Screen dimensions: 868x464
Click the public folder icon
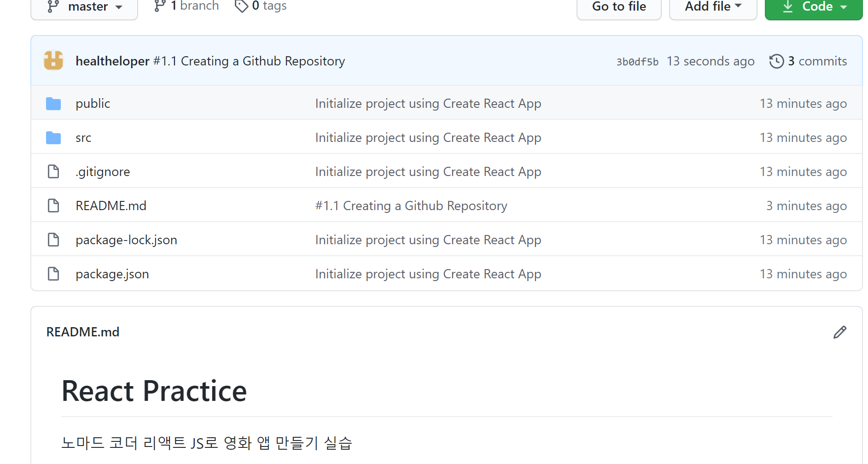[53, 104]
